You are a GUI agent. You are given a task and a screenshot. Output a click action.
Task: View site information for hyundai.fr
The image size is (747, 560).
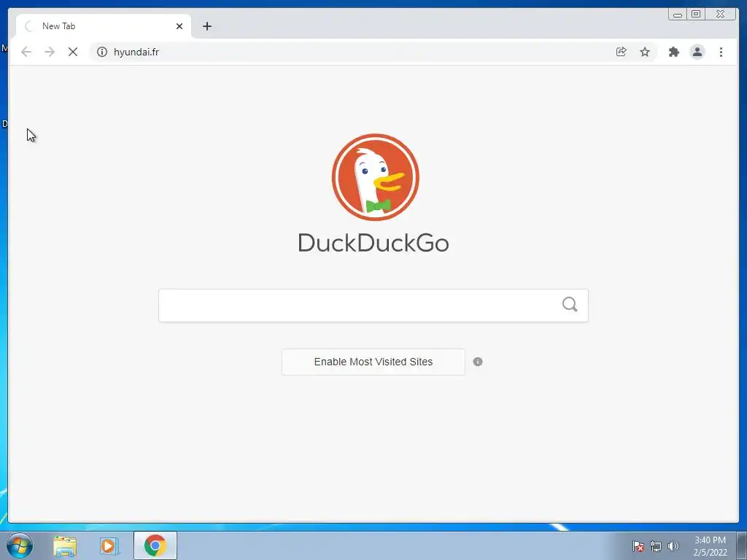102,52
